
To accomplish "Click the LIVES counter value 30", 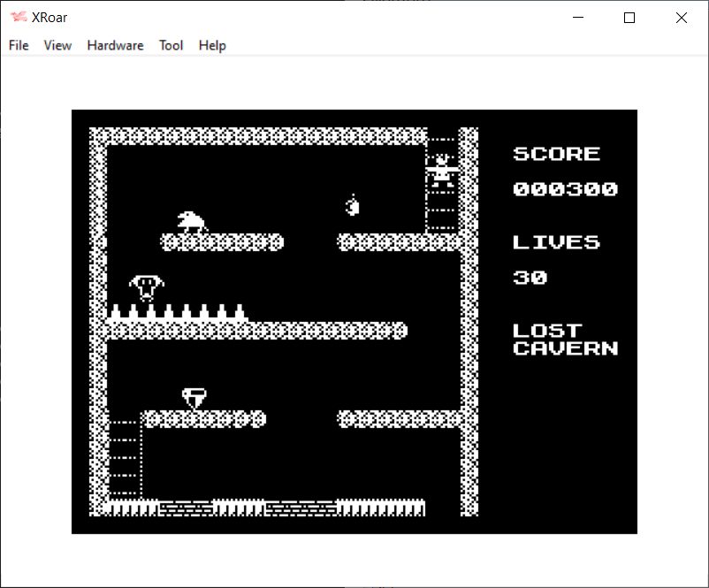I will pos(530,278).
